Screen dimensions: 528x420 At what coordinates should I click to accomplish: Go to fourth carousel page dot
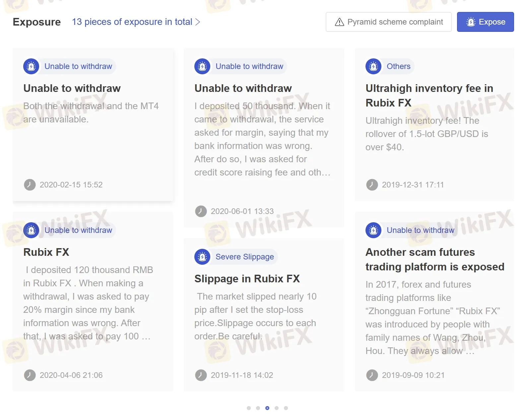[277, 408]
